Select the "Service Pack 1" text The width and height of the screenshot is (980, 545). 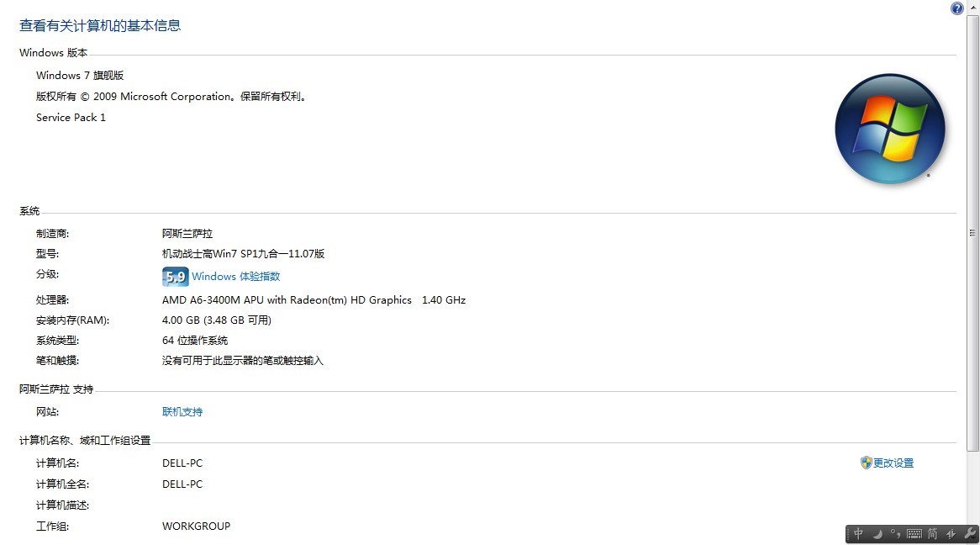point(71,118)
